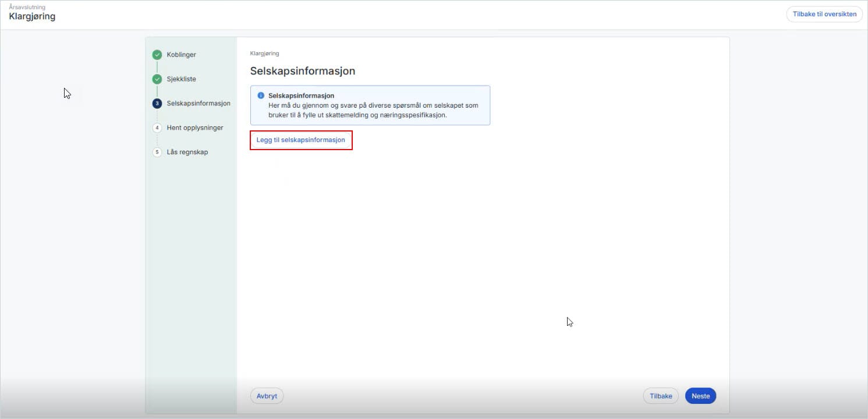Viewport: 868px width, 419px height.
Task: Click the blue info icon in notice
Action: tap(261, 95)
